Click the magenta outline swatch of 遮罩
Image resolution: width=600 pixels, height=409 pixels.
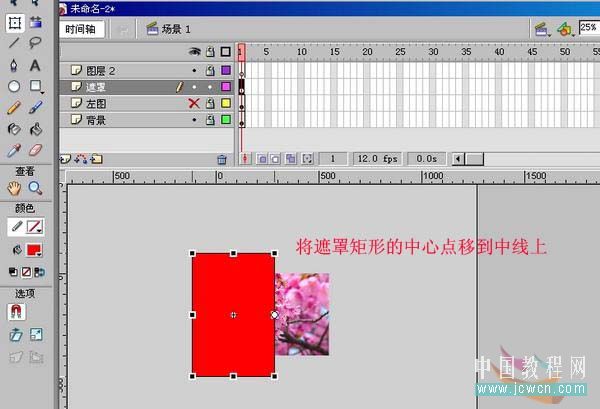(x=226, y=87)
